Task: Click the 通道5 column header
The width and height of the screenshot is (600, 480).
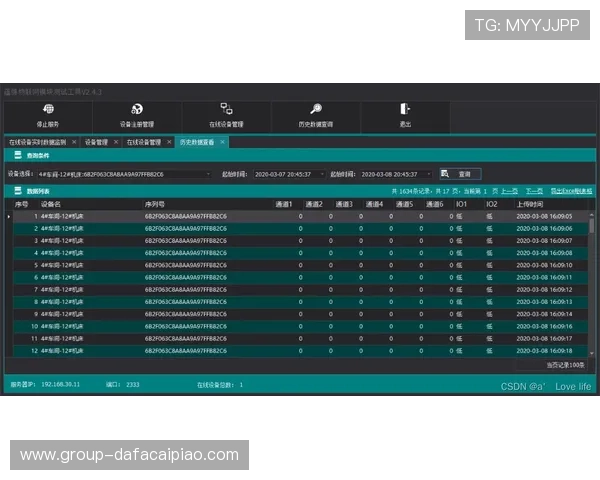Action: coord(404,204)
